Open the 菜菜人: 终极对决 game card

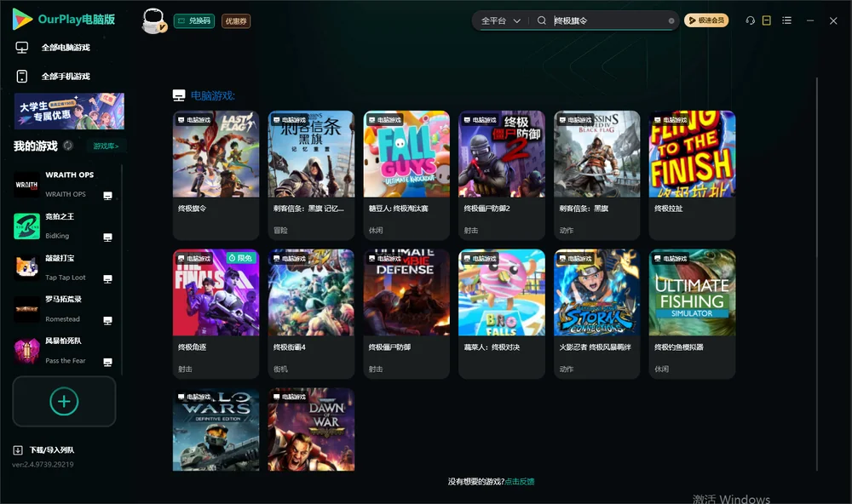pos(502,313)
